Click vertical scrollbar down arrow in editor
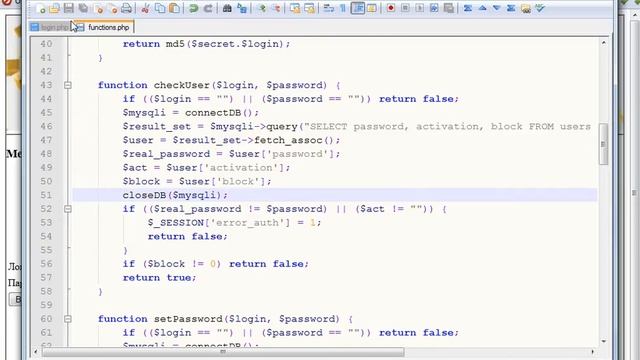Screen dimensions: 640x360 (603, 341)
